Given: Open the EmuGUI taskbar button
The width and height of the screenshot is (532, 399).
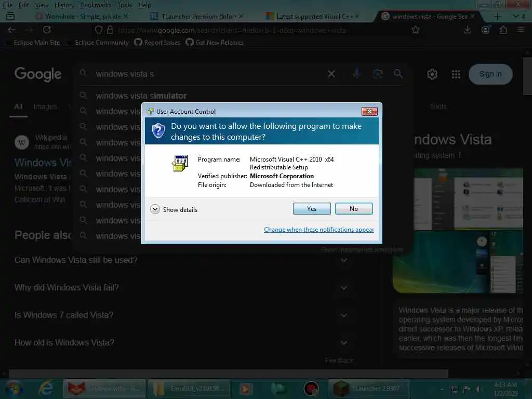Looking at the screenshot, I should (x=189, y=389).
